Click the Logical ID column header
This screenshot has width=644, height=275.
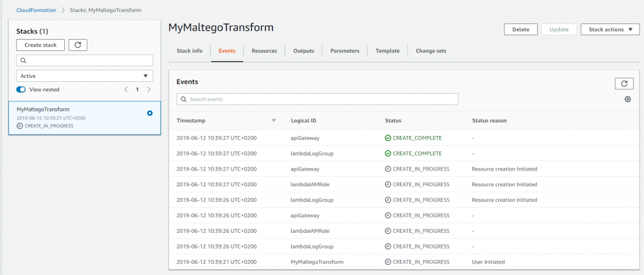(x=303, y=121)
